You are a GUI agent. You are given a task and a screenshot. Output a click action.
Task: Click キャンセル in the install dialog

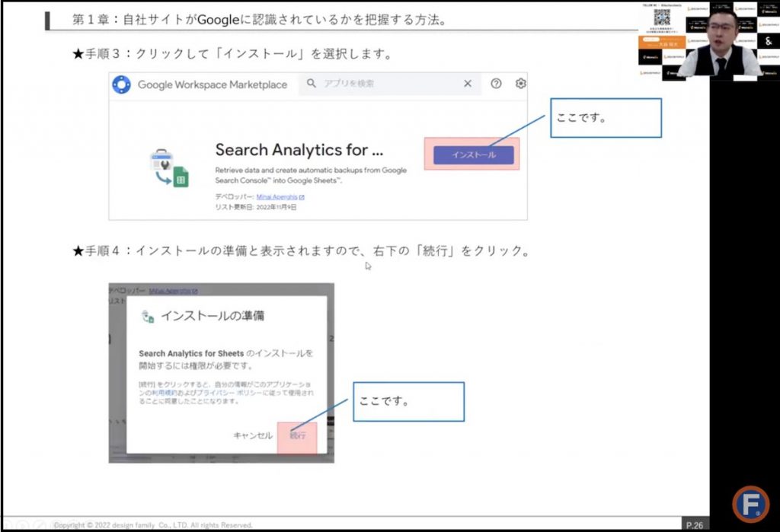point(253,435)
